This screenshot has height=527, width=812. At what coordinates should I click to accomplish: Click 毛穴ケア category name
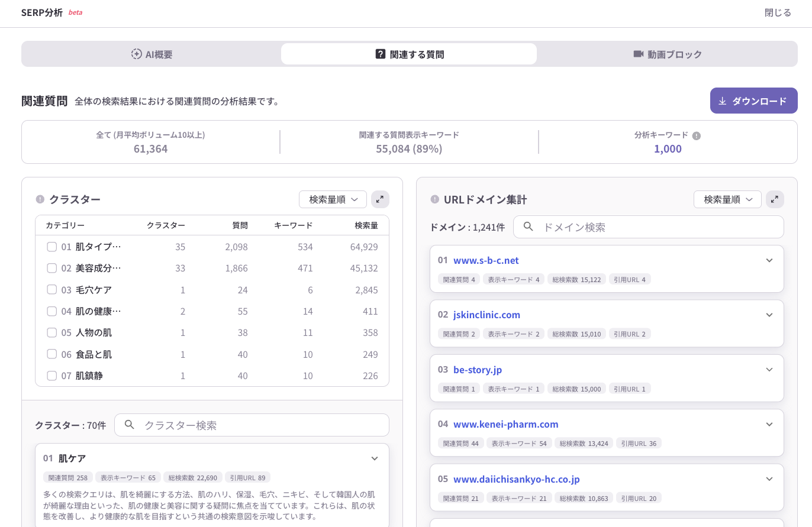pyautogui.click(x=94, y=290)
